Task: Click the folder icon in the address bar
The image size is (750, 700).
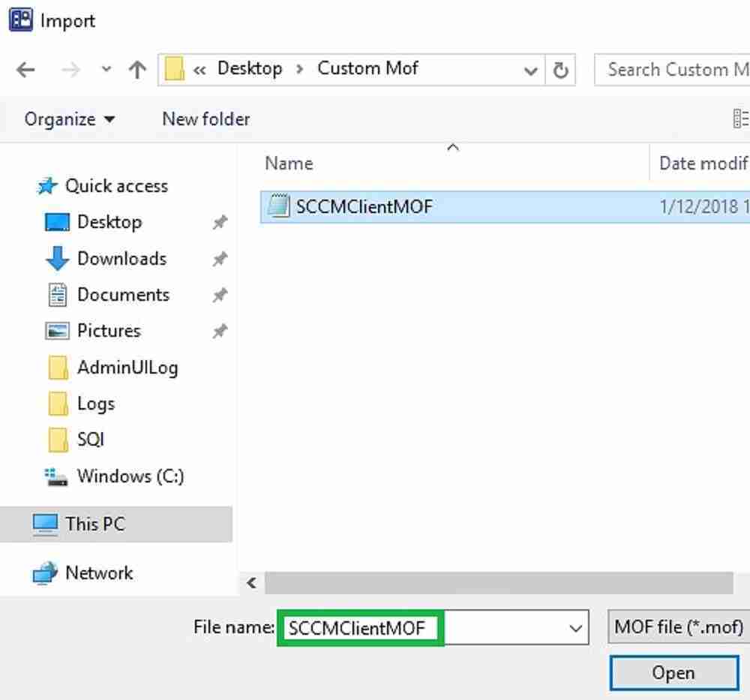Action: 174,69
